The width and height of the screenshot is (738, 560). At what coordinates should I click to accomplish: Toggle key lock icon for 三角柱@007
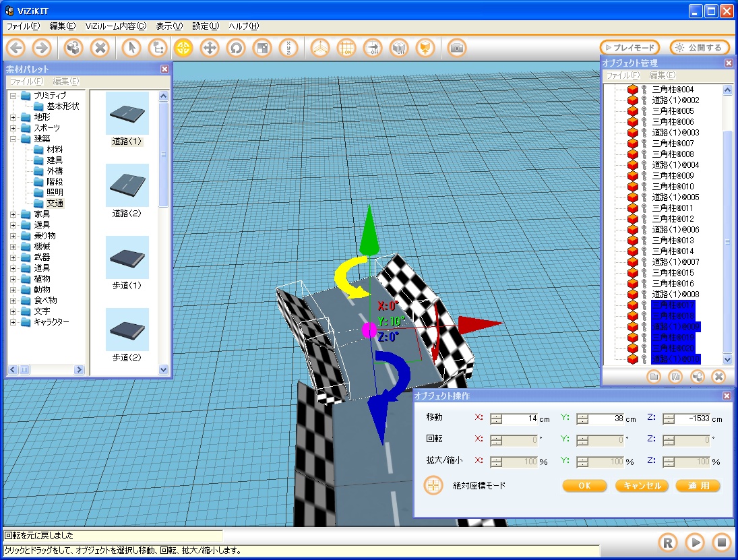[644, 143]
